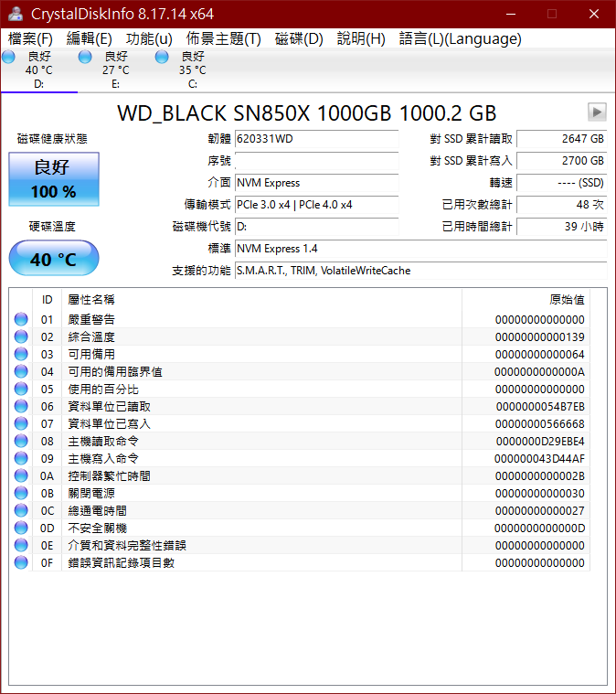
Task: Click status orb of attribute 02 綜合溫度
Action: tap(21, 336)
